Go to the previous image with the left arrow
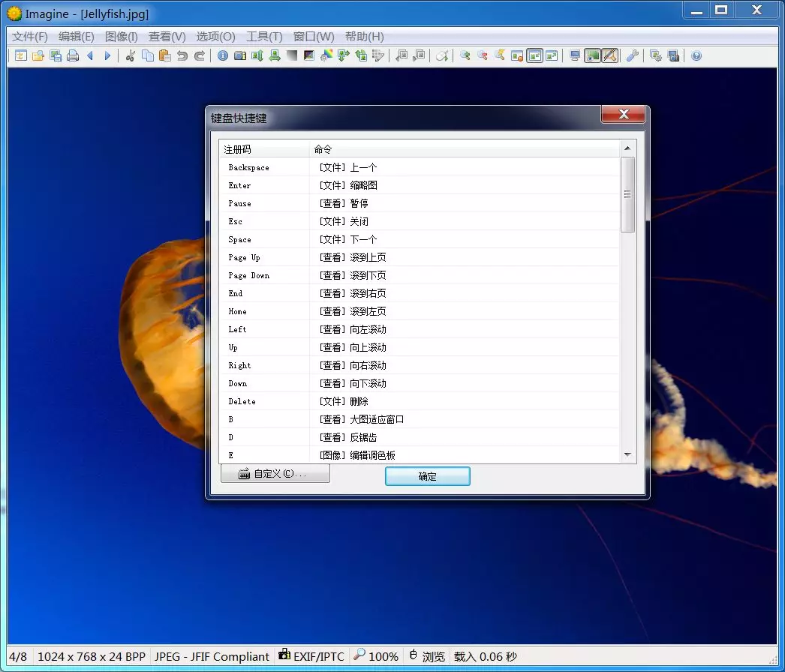 coord(91,55)
